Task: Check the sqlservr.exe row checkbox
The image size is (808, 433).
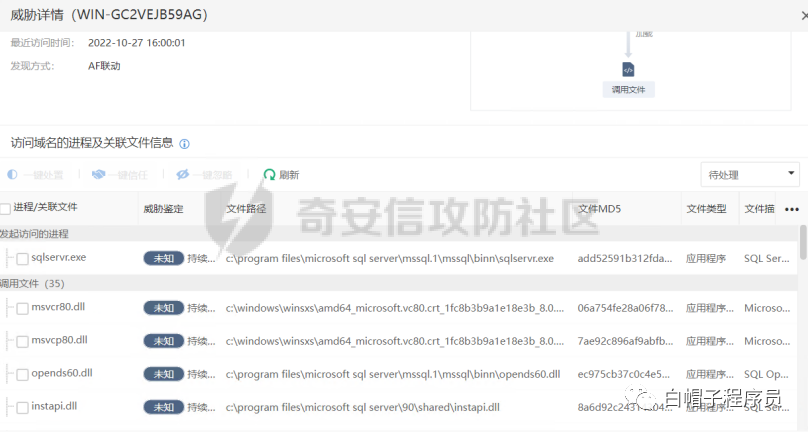Action: tap(22, 259)
